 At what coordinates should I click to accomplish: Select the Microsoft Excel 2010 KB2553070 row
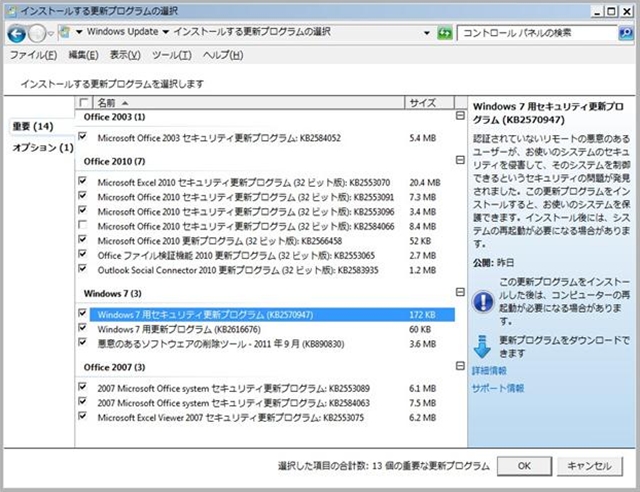(x=272, y=183)
